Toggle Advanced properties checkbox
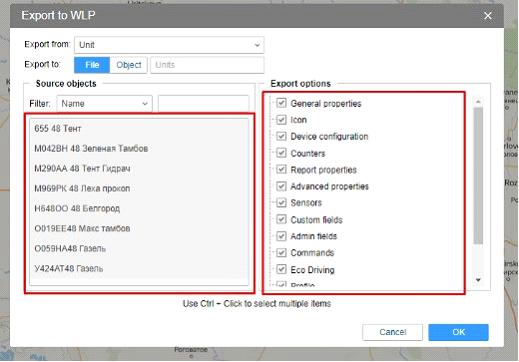The height and width of the screenshot is (362, 519). coord(281,186)
